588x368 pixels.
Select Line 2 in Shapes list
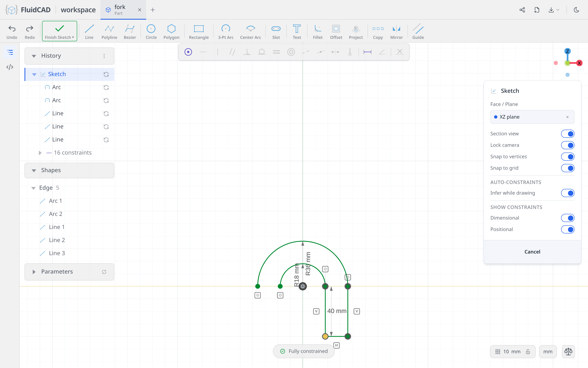tap(57, 240)
